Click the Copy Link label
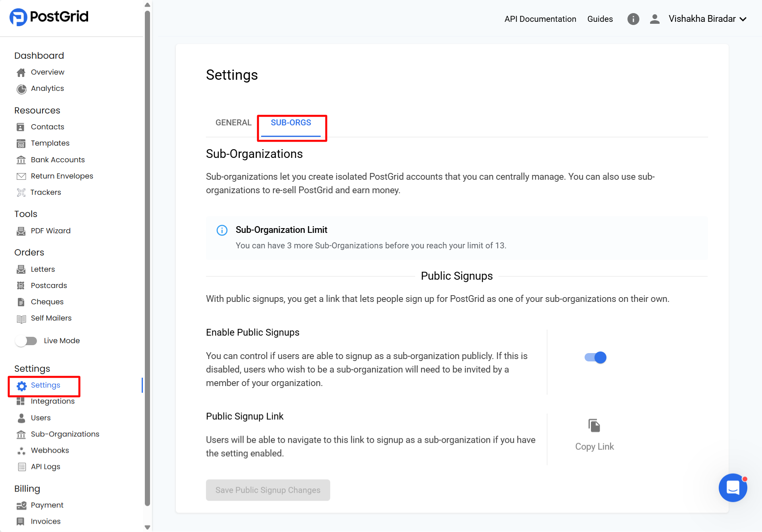 tap(594, 447)
